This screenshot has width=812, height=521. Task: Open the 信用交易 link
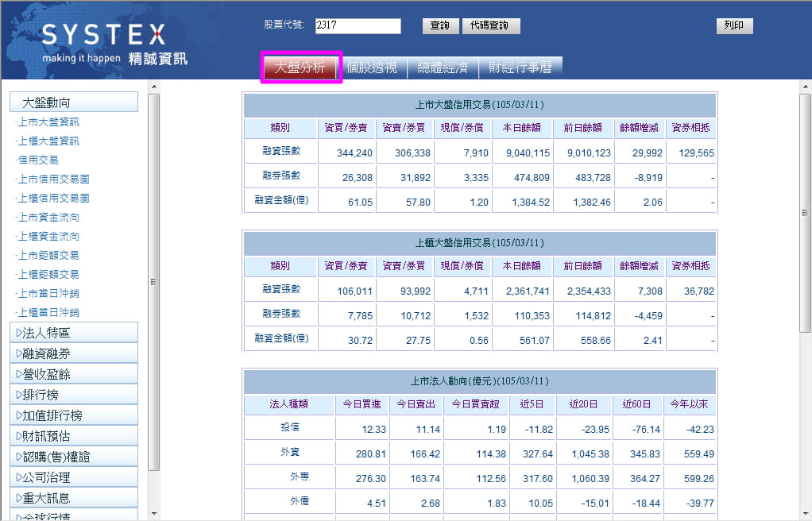click(x=38, y=160)
